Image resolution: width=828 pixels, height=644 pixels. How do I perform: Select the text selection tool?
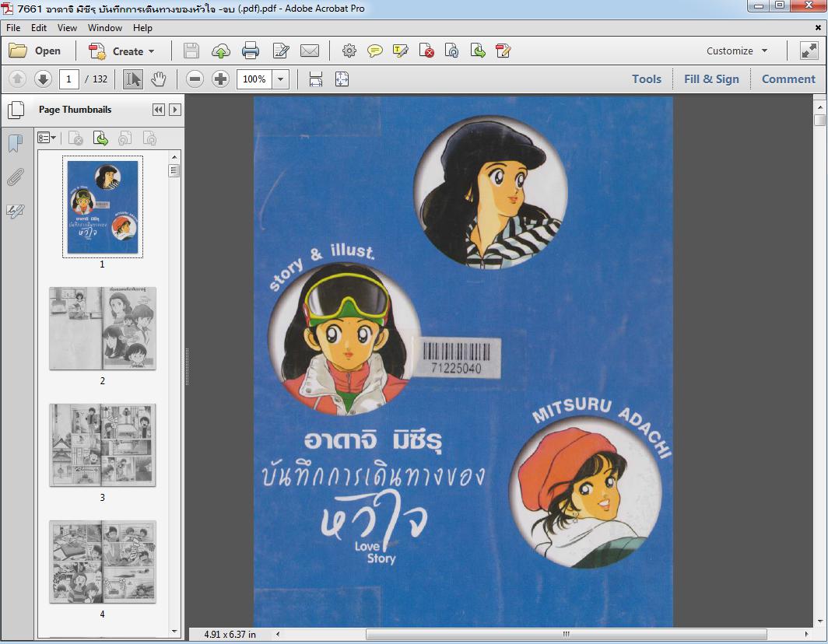click(x=132, y=79)
